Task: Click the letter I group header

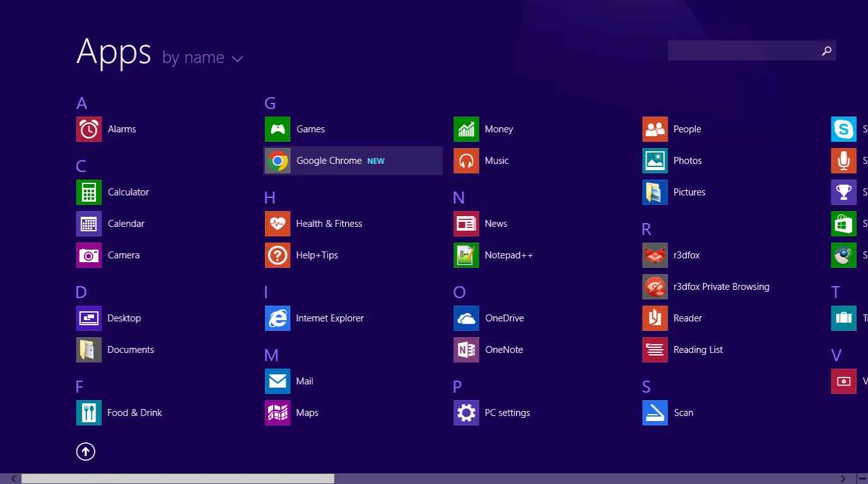Action: pyautogui.click(x=266, y=292)
